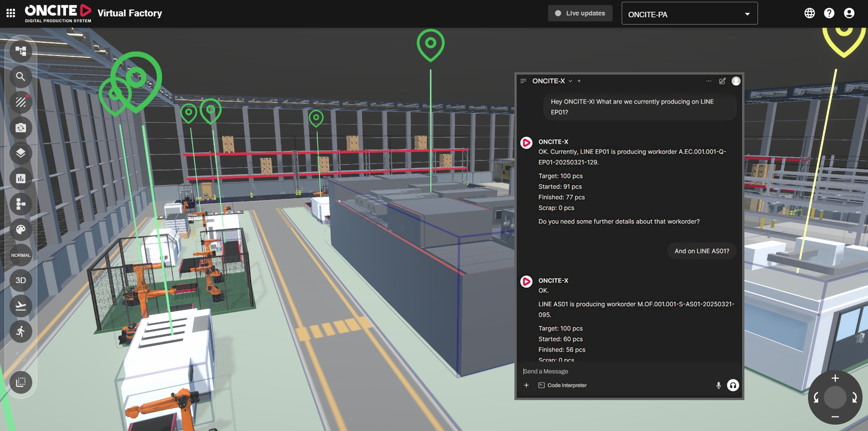
Task: Toggle the Live updates switch
Action: coord(580,13)
